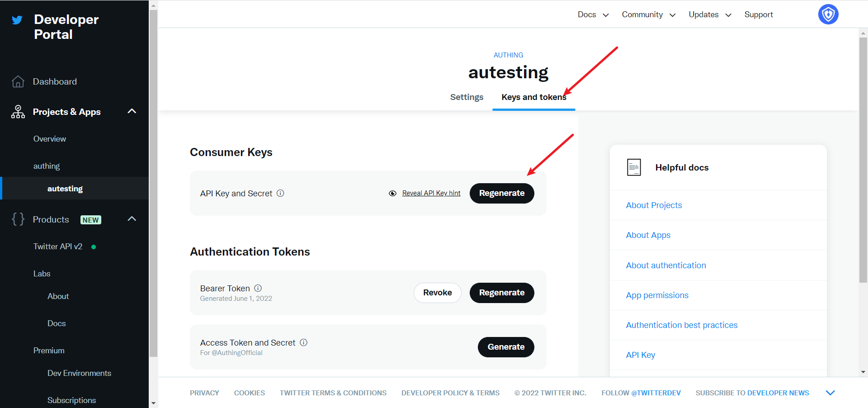Click info icon beside Access Token and Secret
This screenshot has width=868, height=408.
tap(304, 342)
